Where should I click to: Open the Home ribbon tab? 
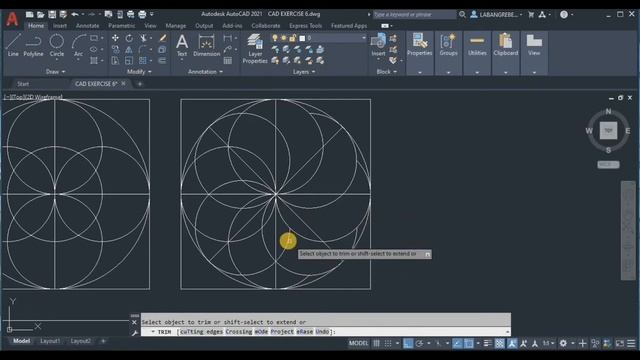pos(36,26)
